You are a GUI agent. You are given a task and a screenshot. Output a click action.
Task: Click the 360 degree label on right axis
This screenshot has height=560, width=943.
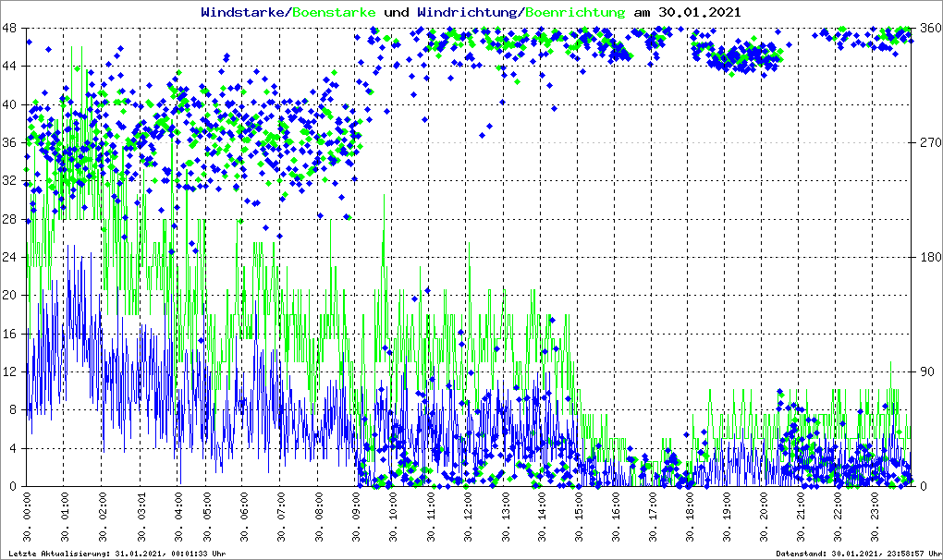[x=928, y=28]
